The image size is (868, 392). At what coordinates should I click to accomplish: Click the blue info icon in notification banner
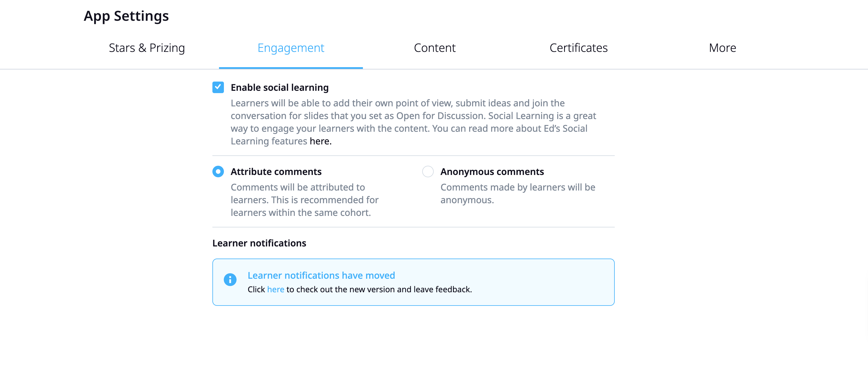pos(230,279)
